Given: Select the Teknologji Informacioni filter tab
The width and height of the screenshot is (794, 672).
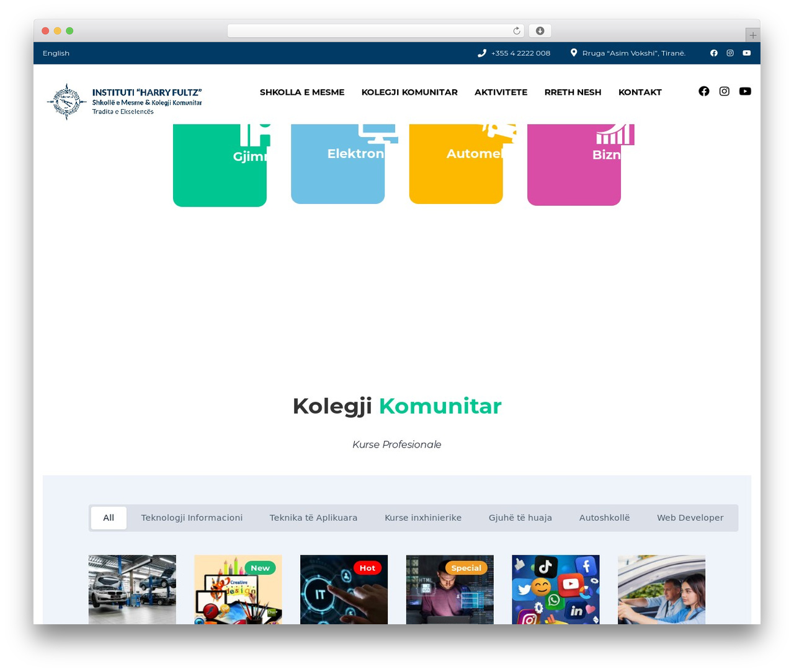Looking at the screenshot, I should coord(192,518).
